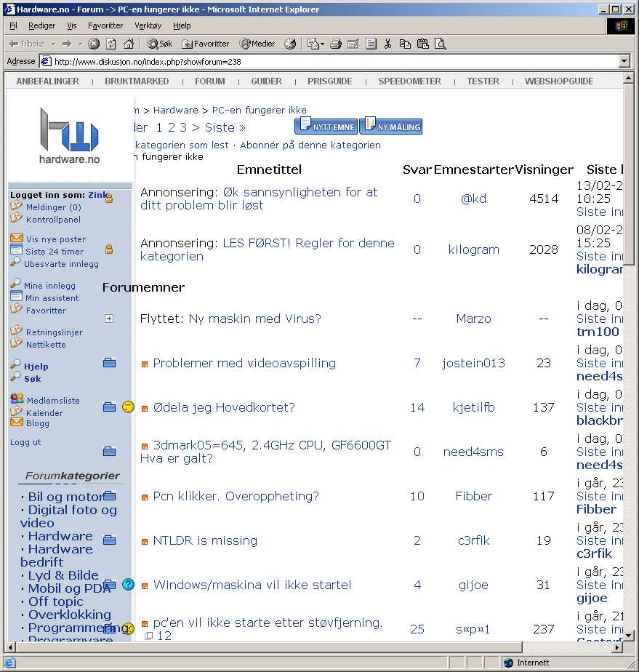
Task: Click the lock icon beside Siste 24 timer
Action: pos(109,249)
